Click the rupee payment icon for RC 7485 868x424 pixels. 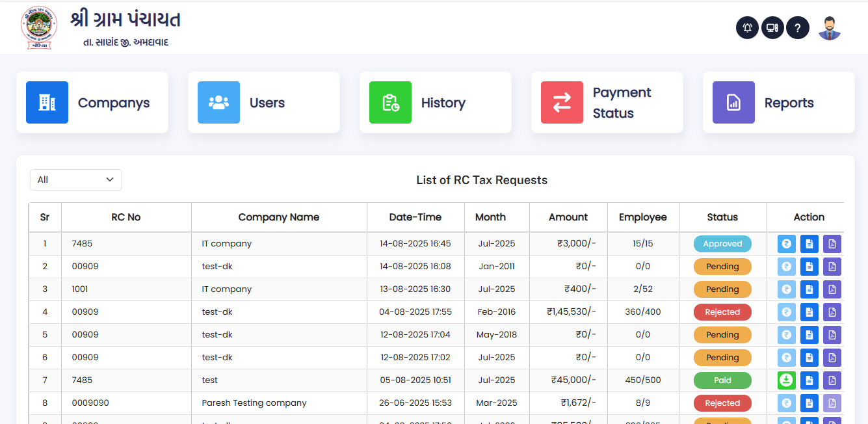pyautogui.click(x=786, y=243)
